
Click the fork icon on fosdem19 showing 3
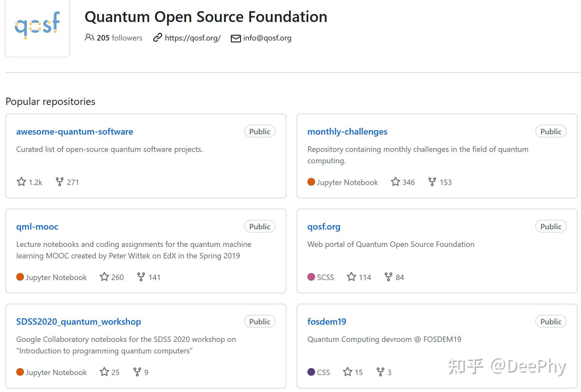[x=381, y=372]
